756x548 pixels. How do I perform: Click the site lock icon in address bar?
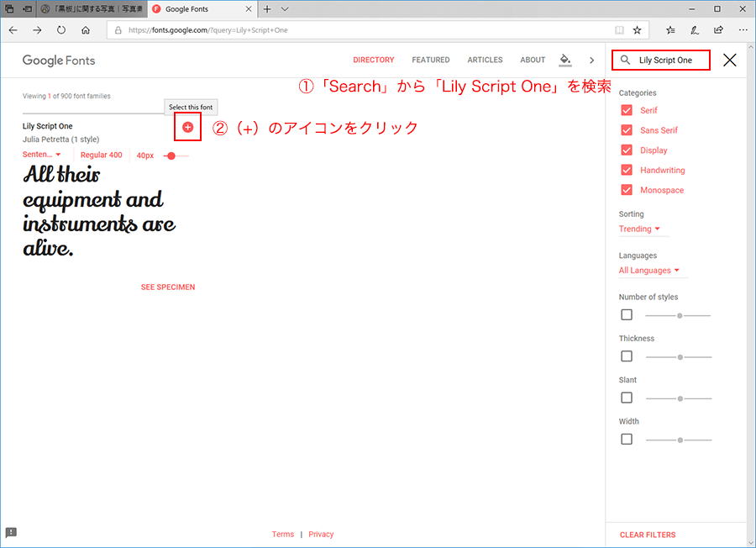pyautogui.click(x=118, y=30)
